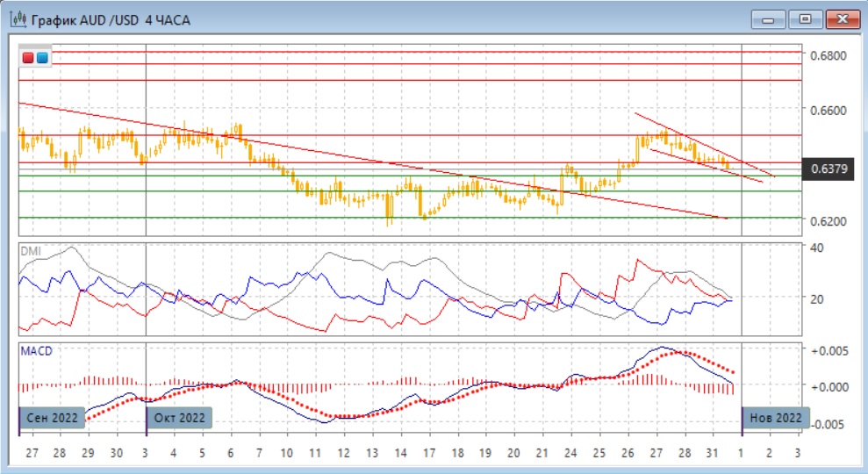Click the current price label 0.6379
The width and height of the screenshot is (868, 474).
829,168
